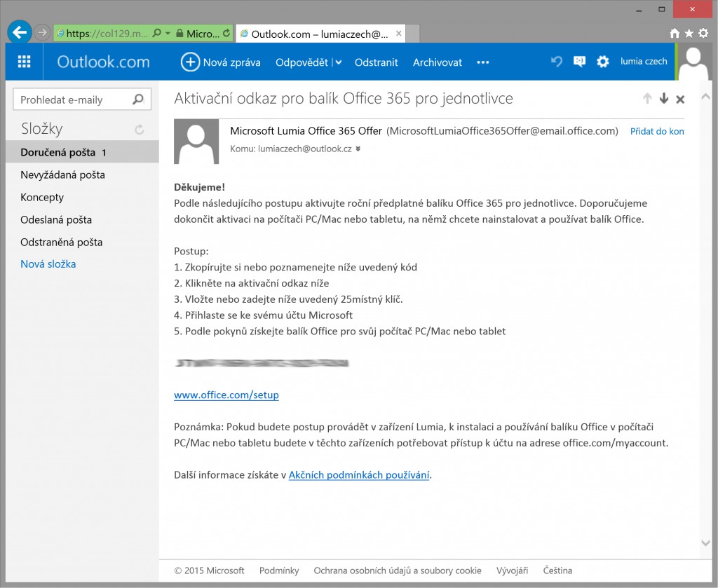Screen dimensions: 718x588
Task: Click the profile picture in the header
Action: point(693,62)
